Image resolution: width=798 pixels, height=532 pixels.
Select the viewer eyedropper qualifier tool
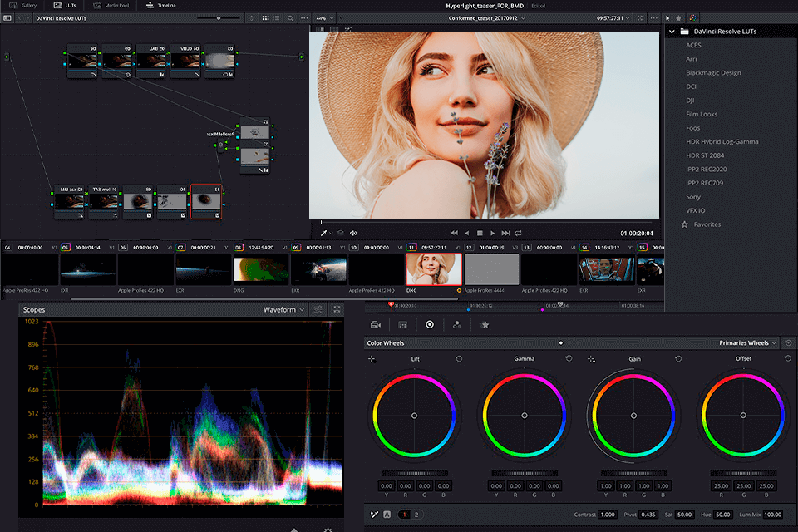coord(323,233)
